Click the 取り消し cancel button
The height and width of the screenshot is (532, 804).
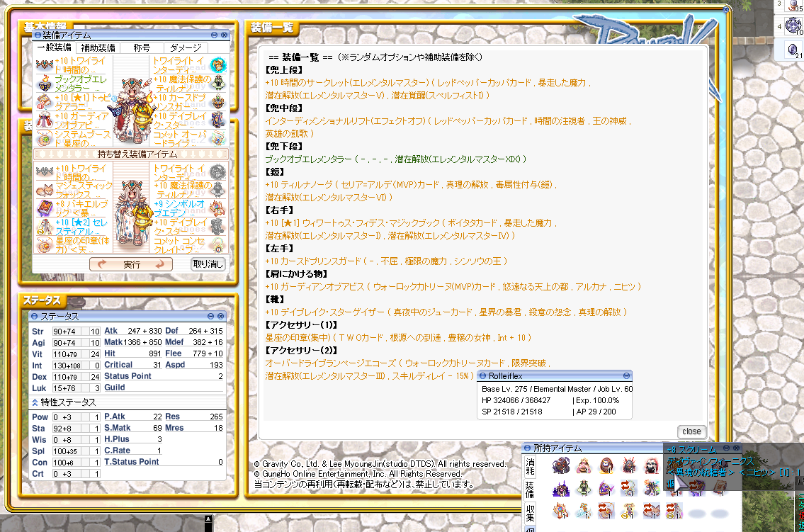point(208,264)
